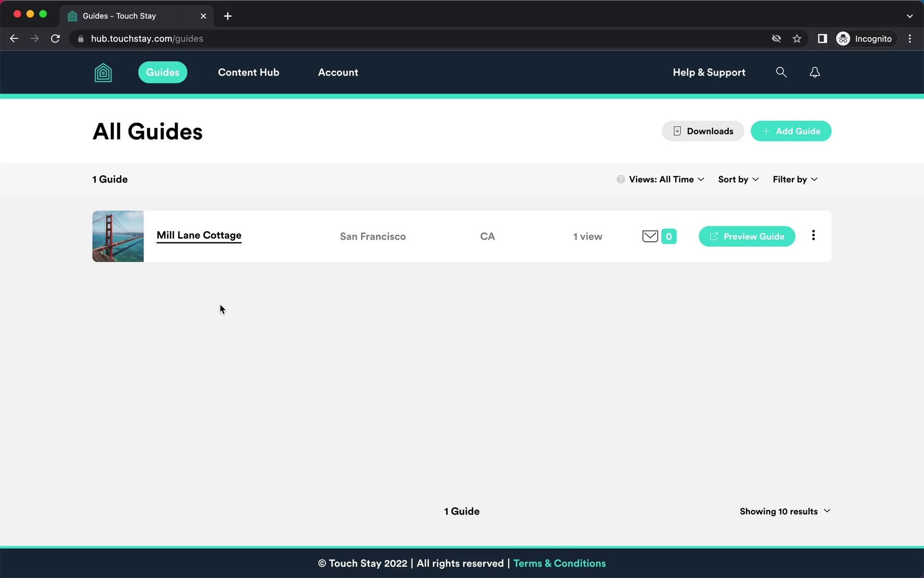The height and width of the screenshot is (578, 924).
Task: Expand the Views: All Time dropdown
Action: click(x=666, y=179)
